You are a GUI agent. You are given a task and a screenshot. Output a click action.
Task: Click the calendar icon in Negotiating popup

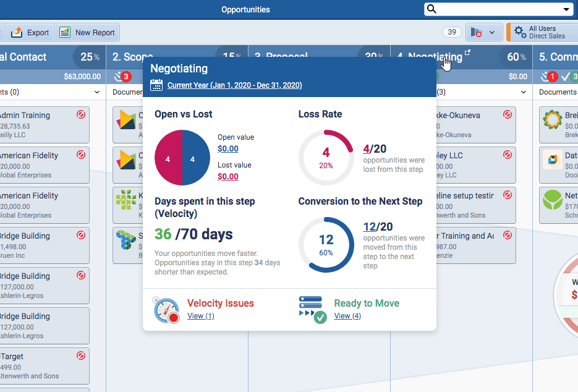(x=156, y=85)
